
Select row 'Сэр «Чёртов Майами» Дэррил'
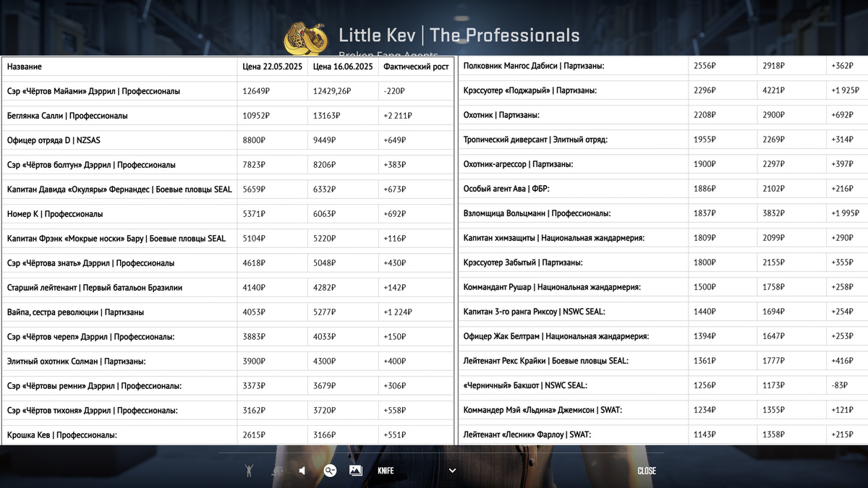228,91
